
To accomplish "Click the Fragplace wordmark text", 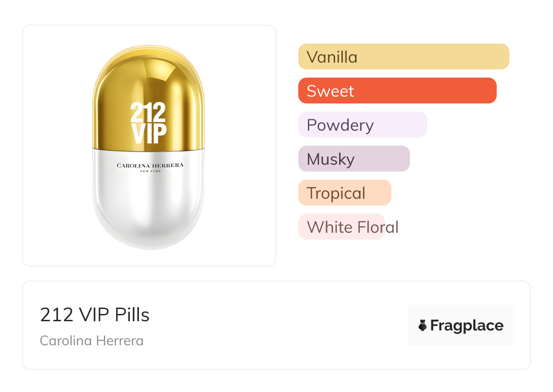I will [467, 325].
